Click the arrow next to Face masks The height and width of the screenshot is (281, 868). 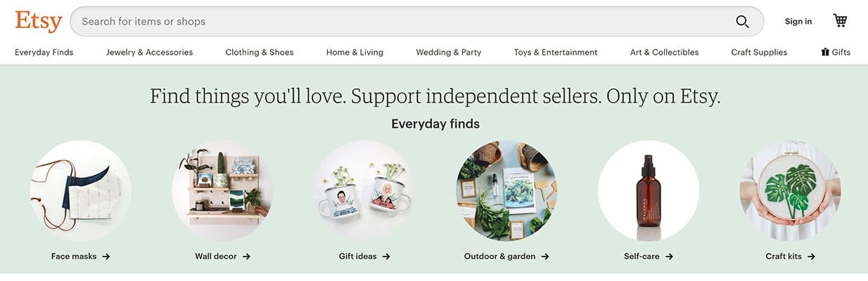pyautogui.click(x=106, y=256)
